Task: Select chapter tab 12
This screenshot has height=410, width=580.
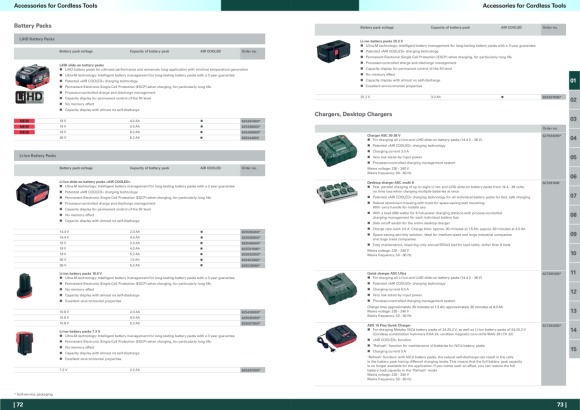Action: point(574,292)
